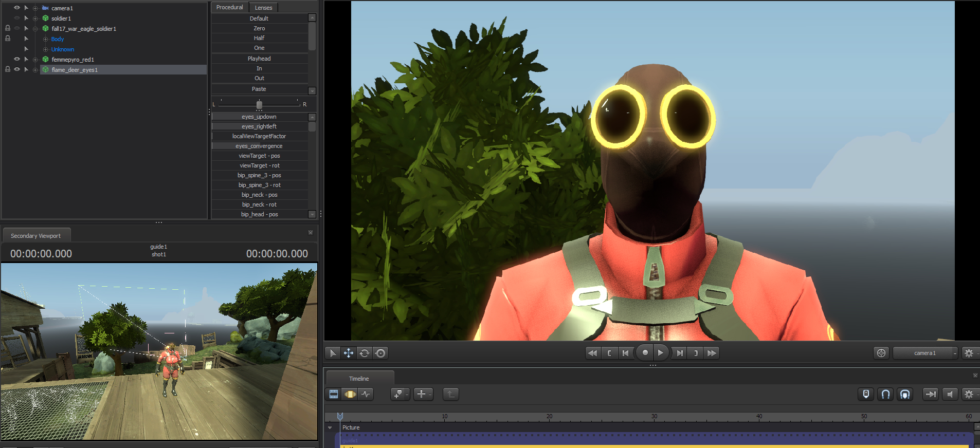Image resolution: width=980 pixels, height=448 pixels.
Task: Click the move up level arrow
Action: point(450,394)
